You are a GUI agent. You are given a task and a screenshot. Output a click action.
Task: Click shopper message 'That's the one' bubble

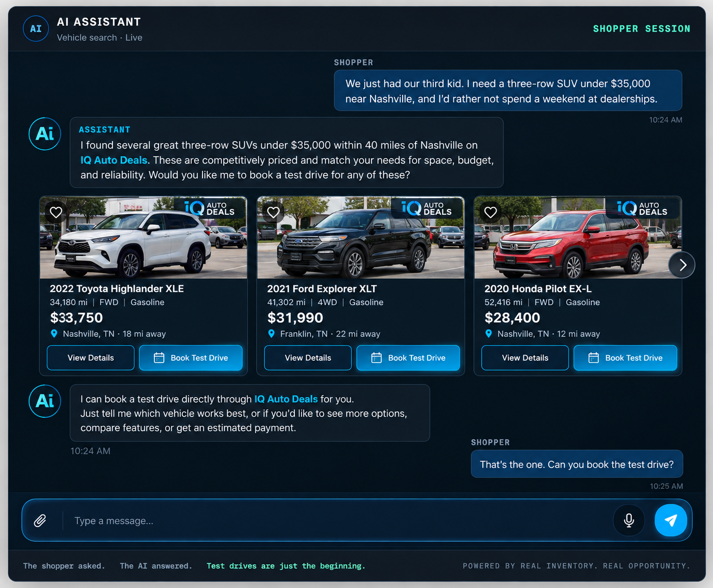point(577,464)
